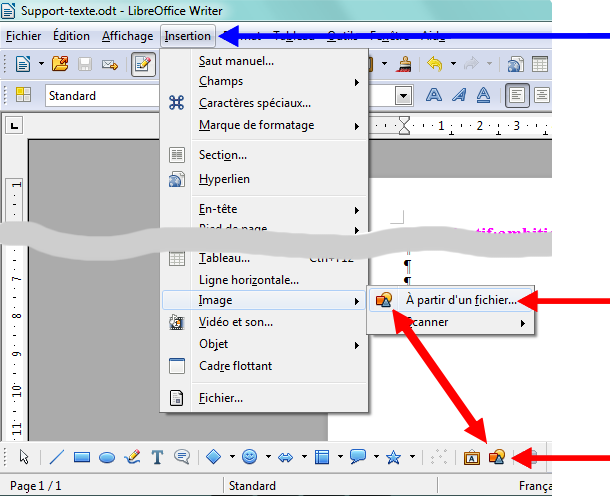Expand the En-tête submenu
This screenshot has width=610, height=496.
tap(264, 209)
